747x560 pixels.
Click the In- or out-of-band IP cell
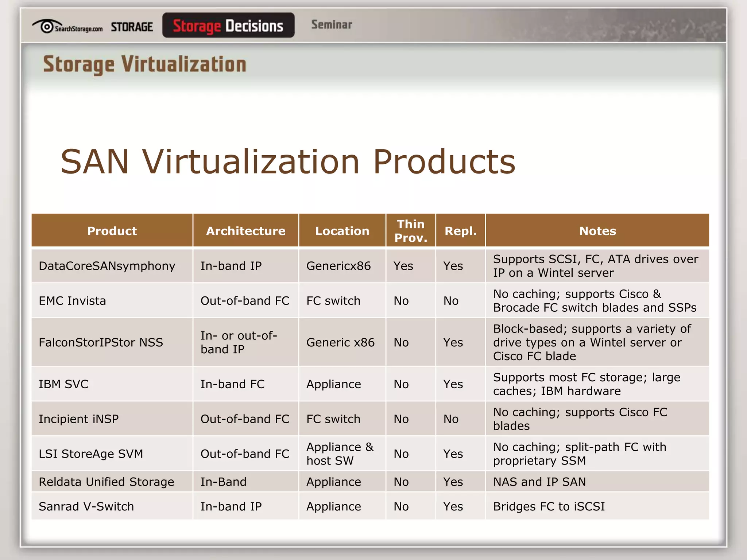click(246, 342)
